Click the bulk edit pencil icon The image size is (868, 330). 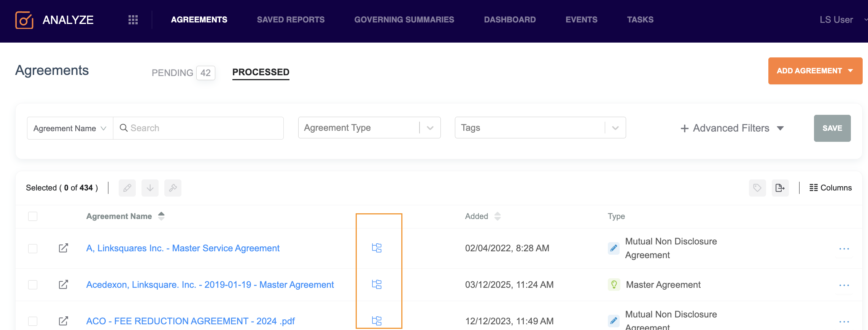(127, 188)
